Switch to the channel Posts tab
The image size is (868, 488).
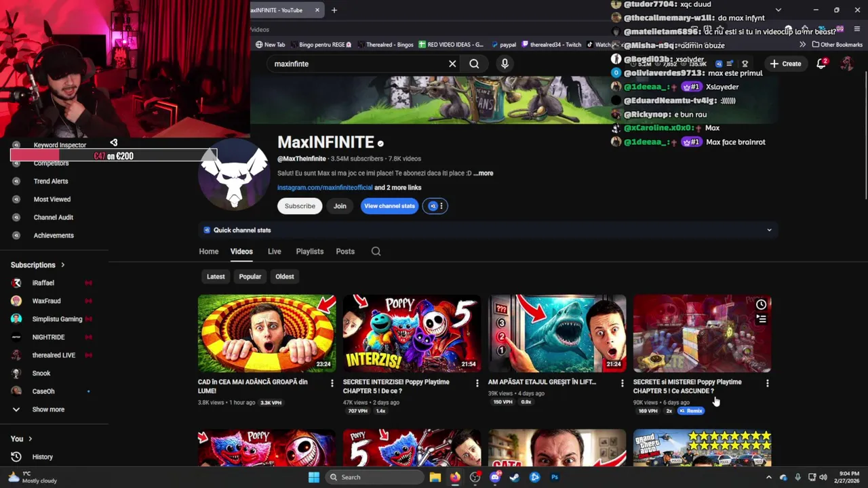point(345,251)
